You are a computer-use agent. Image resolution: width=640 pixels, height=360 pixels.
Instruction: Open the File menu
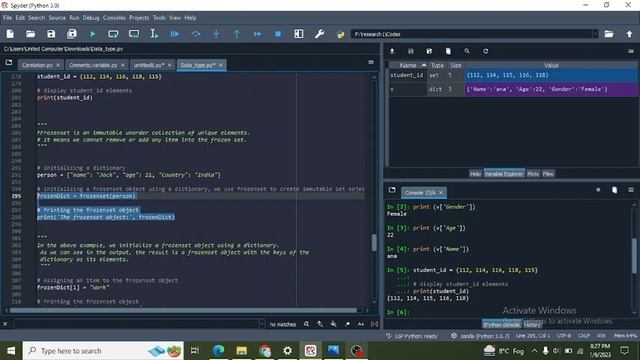(x=8, y=18)
